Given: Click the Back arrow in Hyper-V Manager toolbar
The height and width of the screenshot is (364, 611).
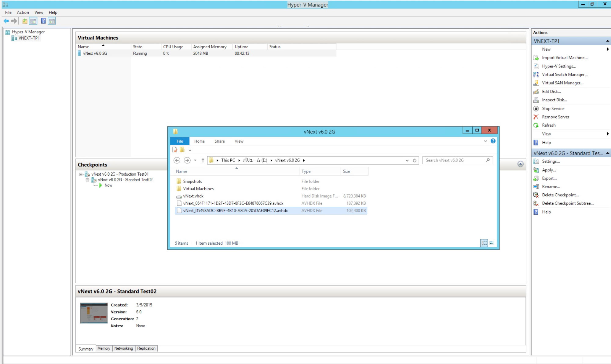Looking at the screenshot, I should (x=6, y=21).
